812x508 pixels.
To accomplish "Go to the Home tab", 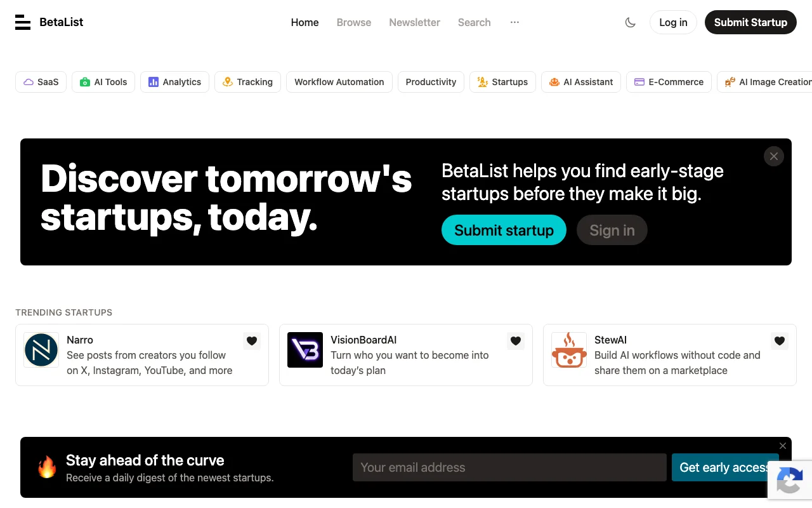I will coord(305,22).
